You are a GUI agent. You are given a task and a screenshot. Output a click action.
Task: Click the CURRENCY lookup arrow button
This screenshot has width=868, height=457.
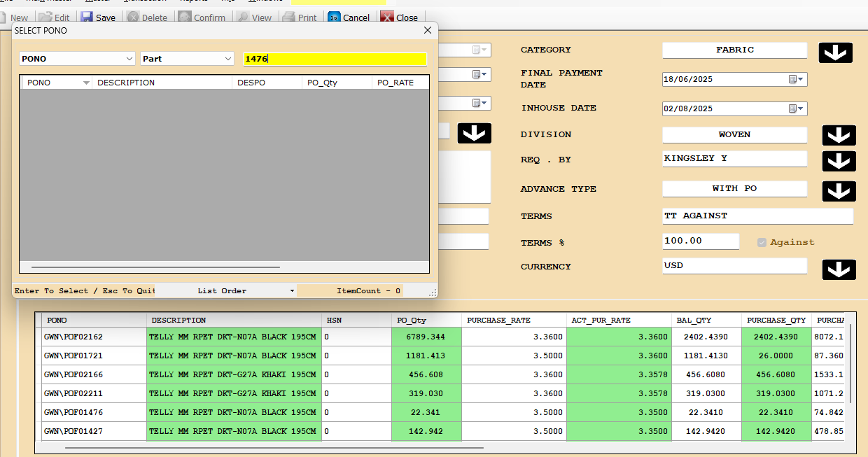839,269
